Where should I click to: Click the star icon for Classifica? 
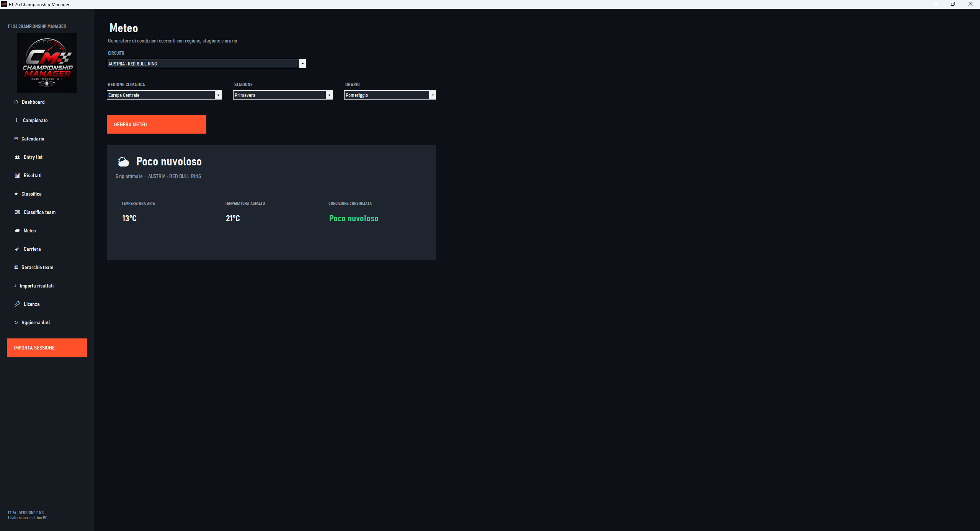tap(16, 194)
